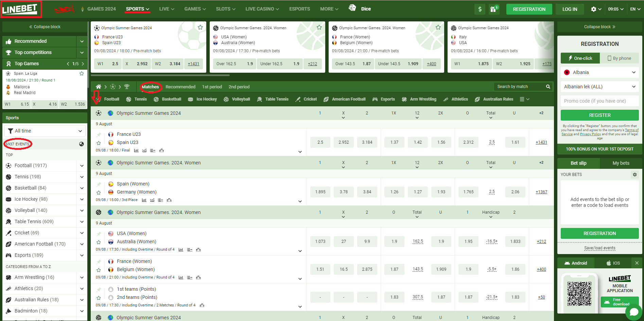The image size is (644, 321).
Task: Click the header REGISTRATION button
Action: (x=529, y=9)
